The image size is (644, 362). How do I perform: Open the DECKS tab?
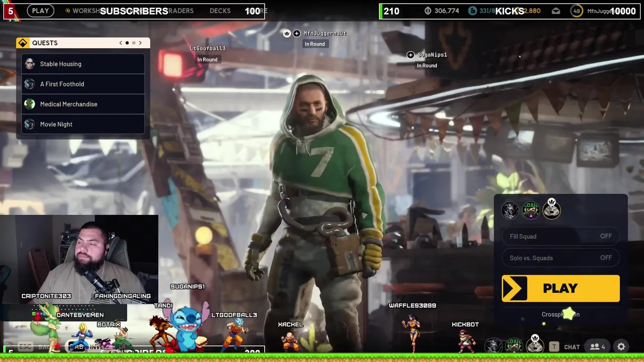(x=220, y=11)
